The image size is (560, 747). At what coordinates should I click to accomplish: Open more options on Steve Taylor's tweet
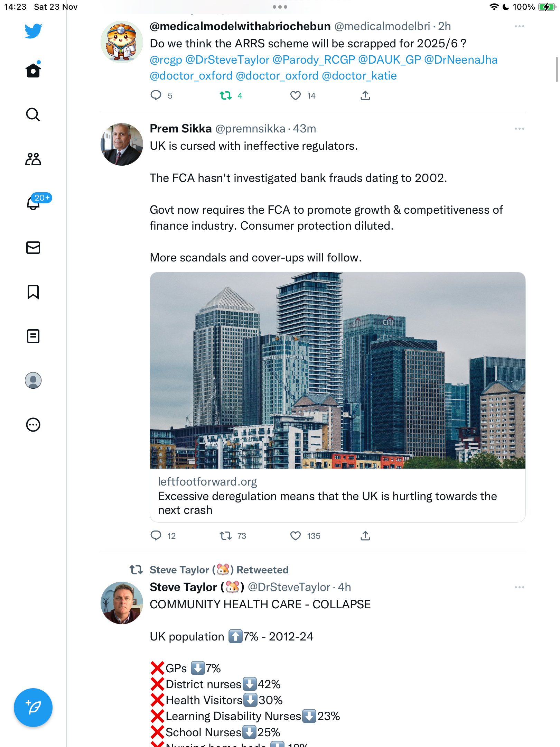tap(519, 587)
